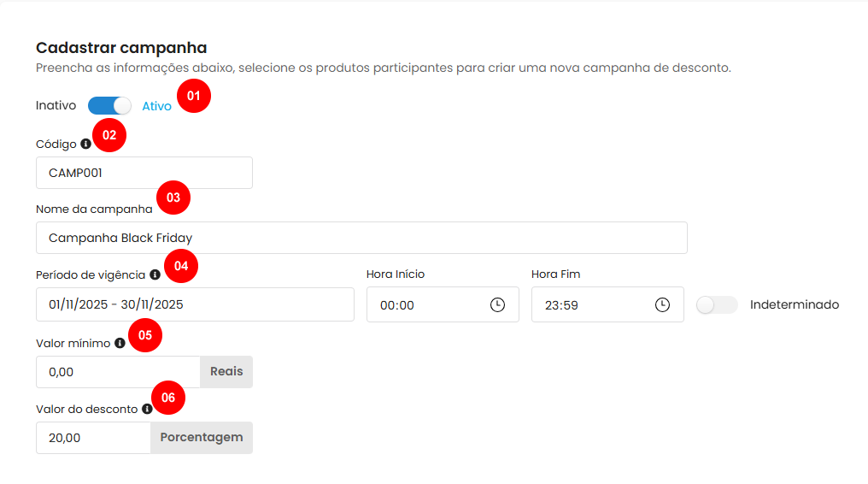Toggle the Inativo/Ativo campaign status switch

(109, 106)
